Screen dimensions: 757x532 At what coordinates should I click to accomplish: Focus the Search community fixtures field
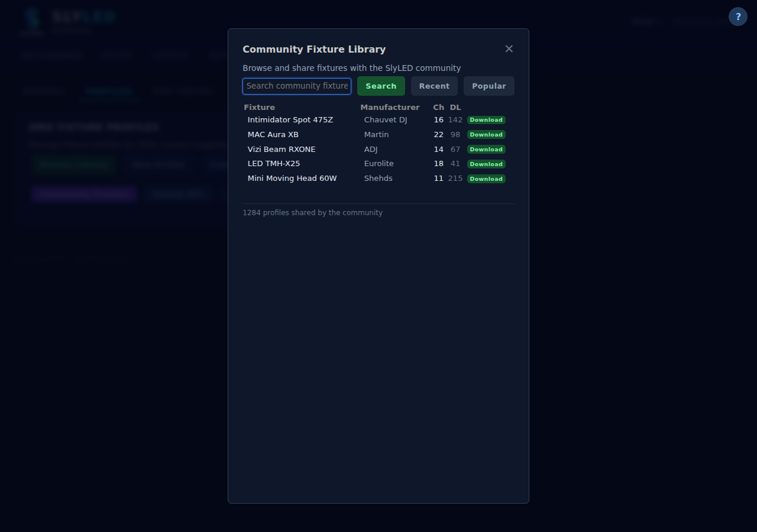pyautogui.click(x=297, y=86)
